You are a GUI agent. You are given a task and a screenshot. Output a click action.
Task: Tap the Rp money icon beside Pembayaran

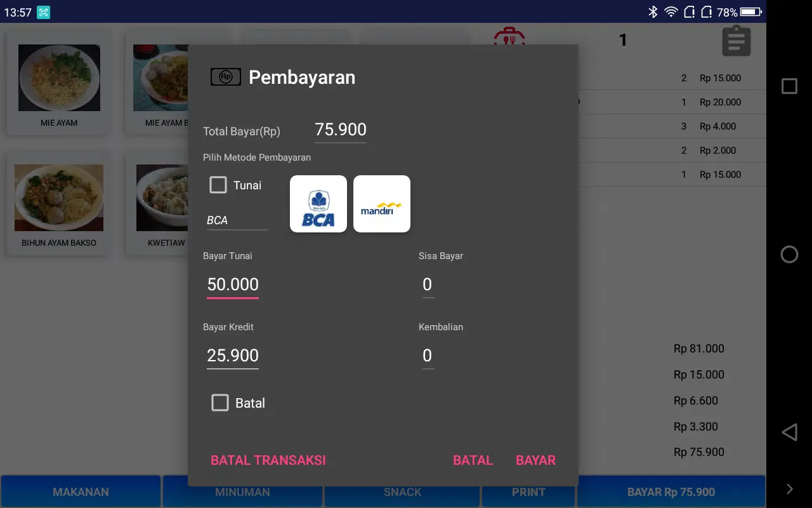pyautogui.click(x=226, y=77)
